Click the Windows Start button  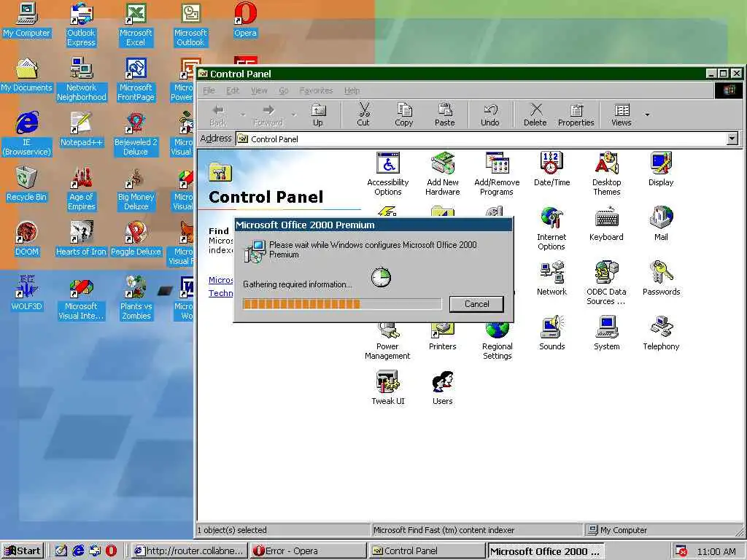click(x=23, y=551)
